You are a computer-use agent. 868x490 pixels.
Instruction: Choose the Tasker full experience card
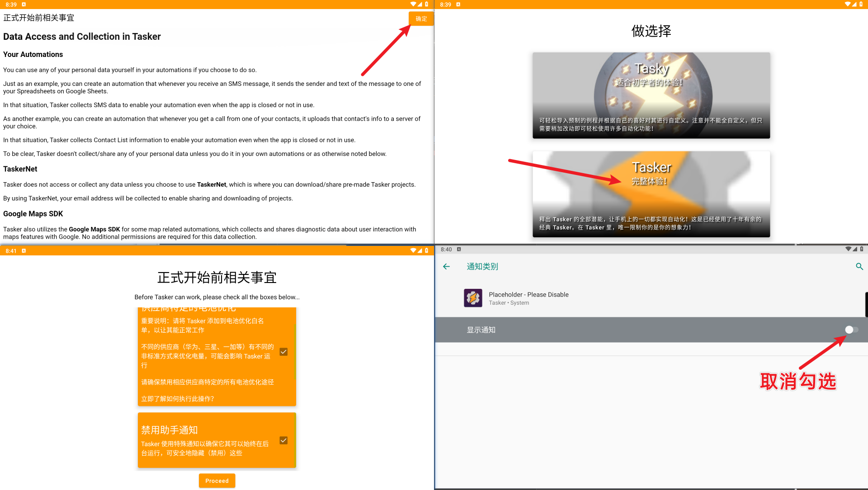click(x=651, y=194)
